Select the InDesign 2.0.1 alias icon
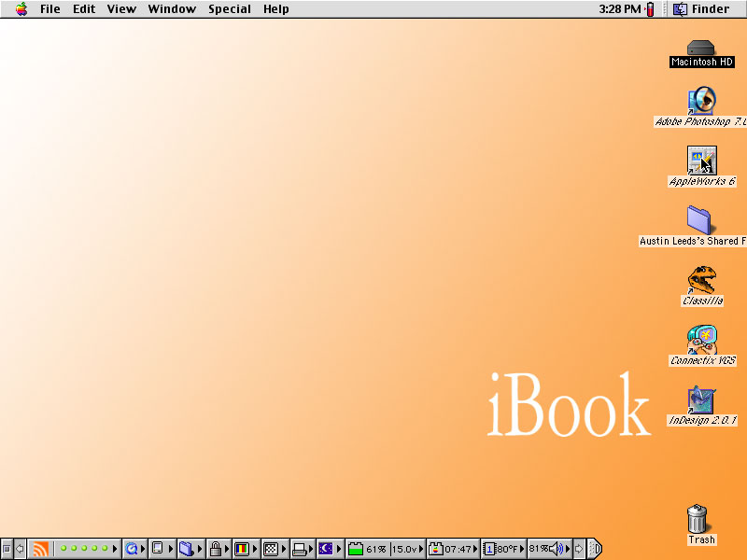 pyautogui.click(x=701, y=400)
